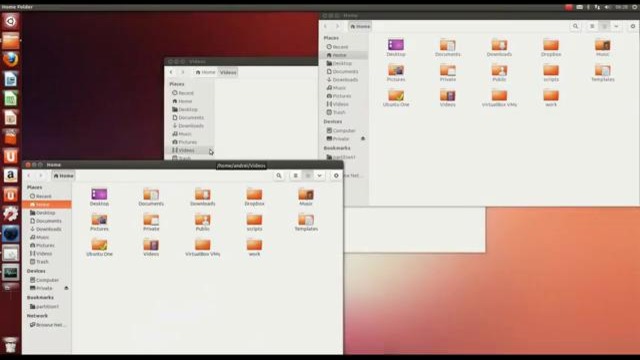Viewport: 640px width, 360px height.
Task: Open Desktop folder in back-right Home window
Action: 396,47
